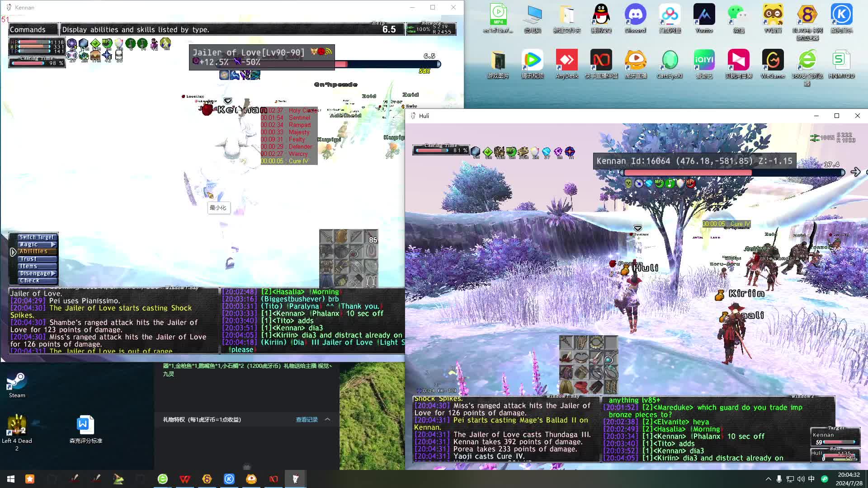Image resolution: width=868 pixels, height=488 pixels.
Task: Open the CatsEyeXI launcher icon
Action: coord(670,61)
